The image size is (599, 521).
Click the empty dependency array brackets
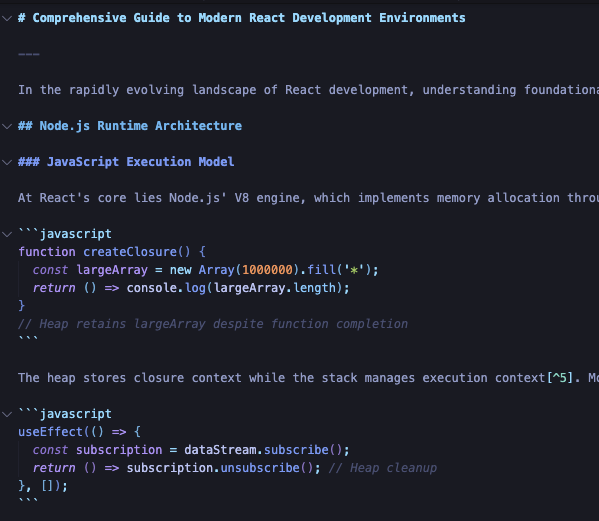pos(47,486)
